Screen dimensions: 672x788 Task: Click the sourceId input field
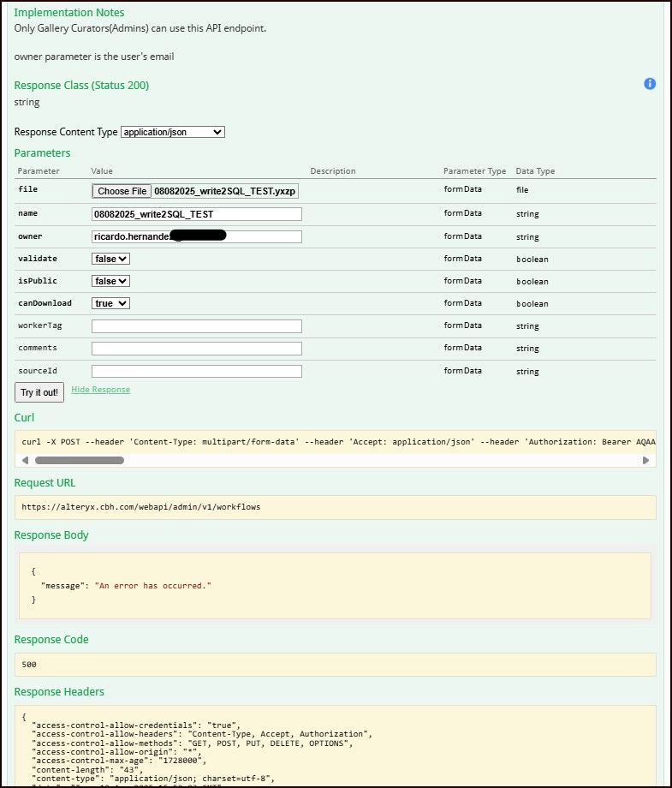pyautogui.click(x=196, y=371)
